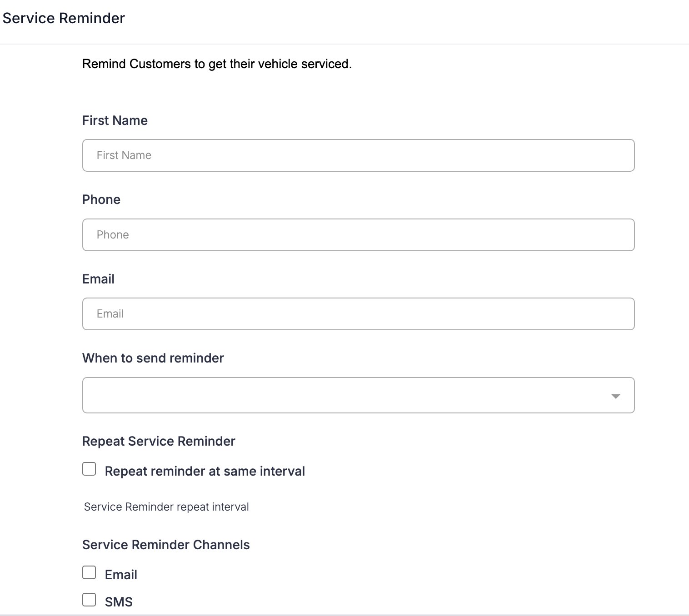Image resolution: width=689 pixels, height=616 pixels.
Task: Click the dropdown caret arrow icon
Action: 616,396
